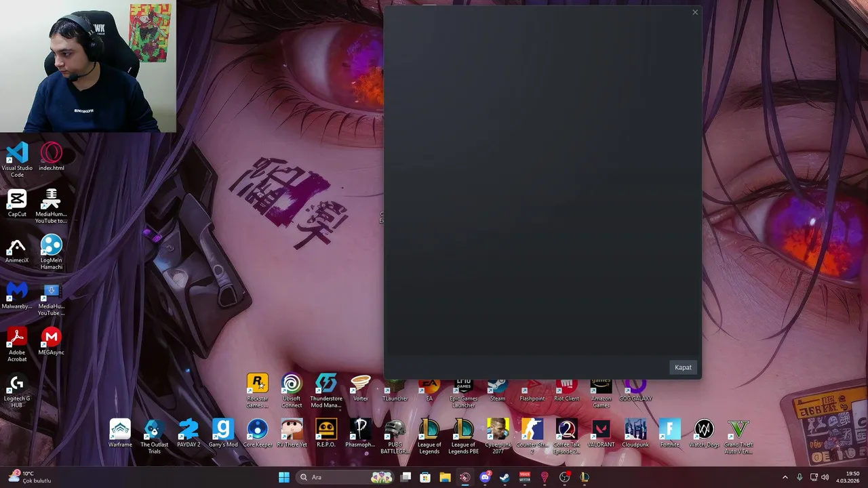Select the Riot Client desktop shortcut

coord(567,391)
